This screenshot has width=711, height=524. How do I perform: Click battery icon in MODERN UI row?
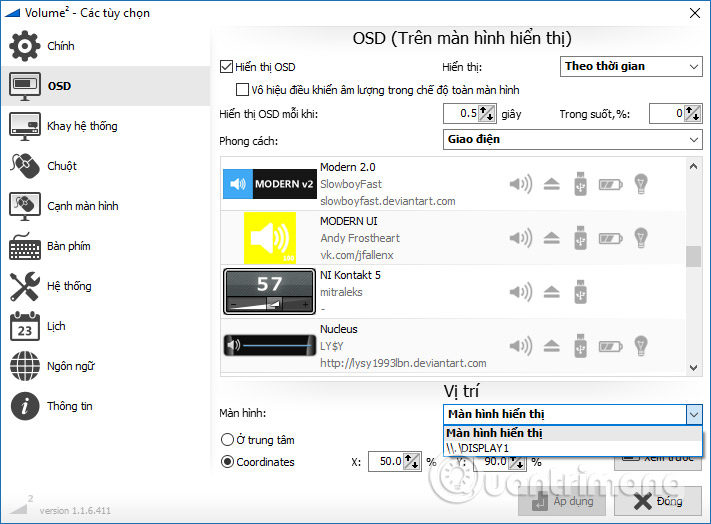point(610,238)
